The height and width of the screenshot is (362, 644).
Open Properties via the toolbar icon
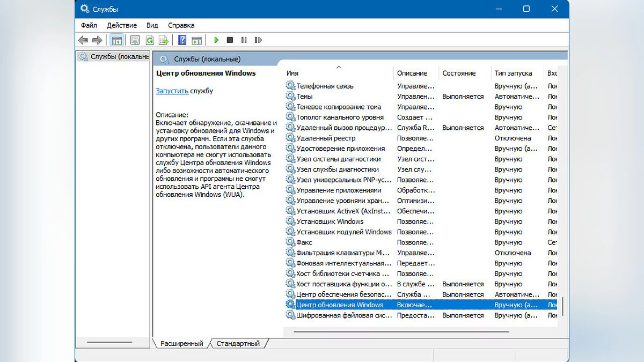135,40
